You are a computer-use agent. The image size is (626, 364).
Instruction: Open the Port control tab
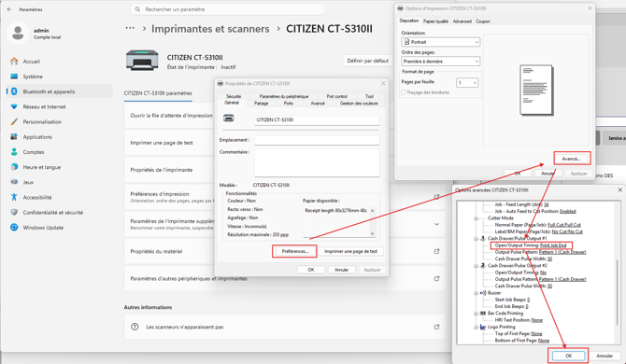click(336, 96)
